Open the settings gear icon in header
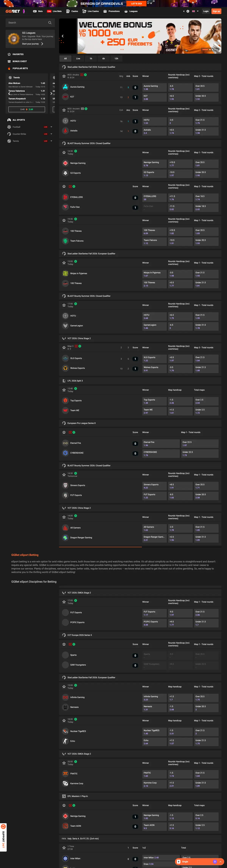 188,11
